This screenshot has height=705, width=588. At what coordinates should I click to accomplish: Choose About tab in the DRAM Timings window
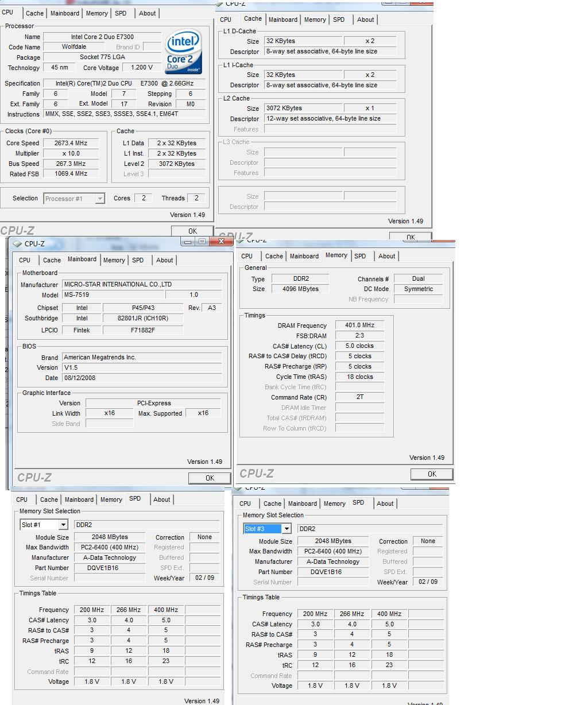[x=387, y=256]
